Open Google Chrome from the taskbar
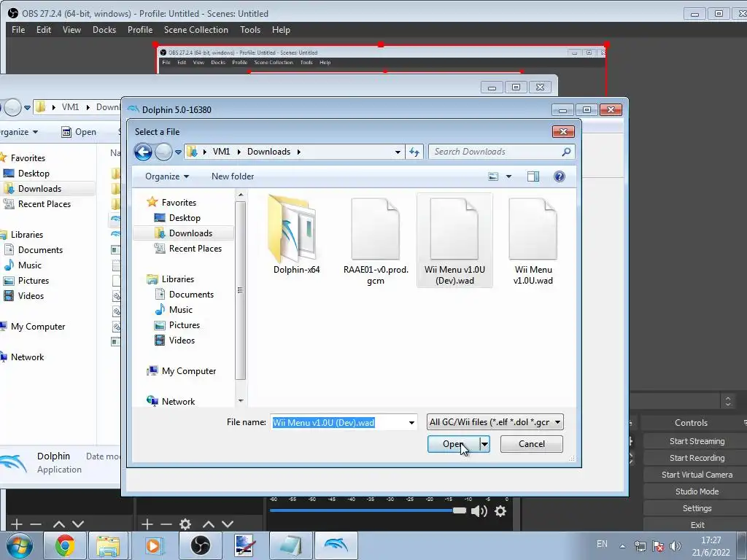Image resolution: width=747 pixels, height=560 pixels. [x=64, y=545]
